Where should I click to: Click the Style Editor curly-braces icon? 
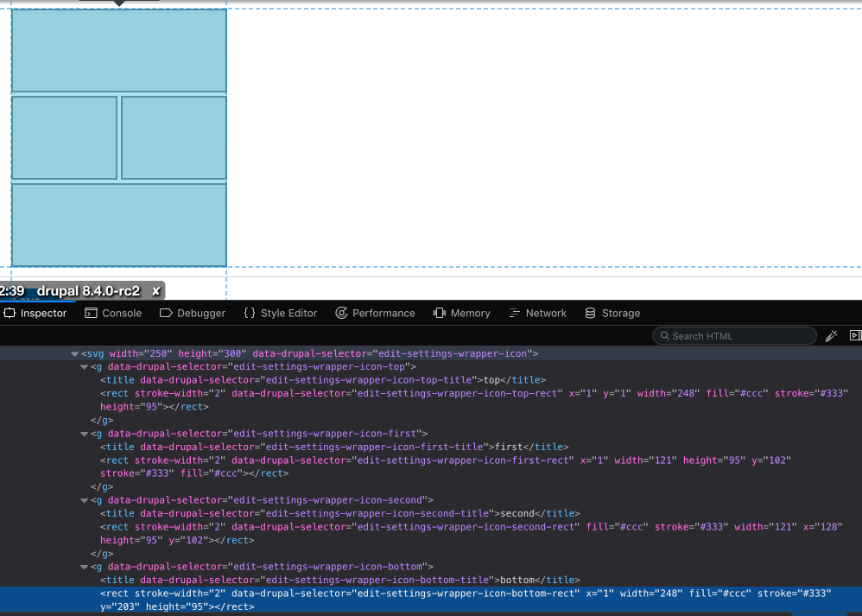(250, 313)
